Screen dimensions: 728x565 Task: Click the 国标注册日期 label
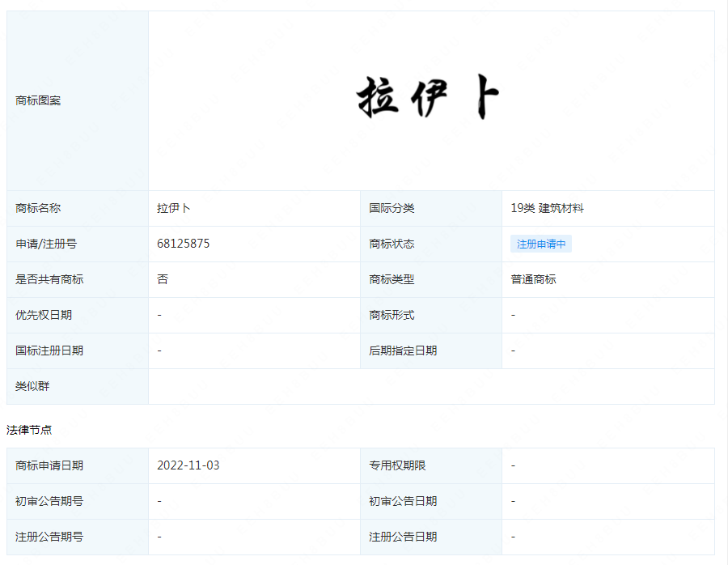[x=49, y=350]
